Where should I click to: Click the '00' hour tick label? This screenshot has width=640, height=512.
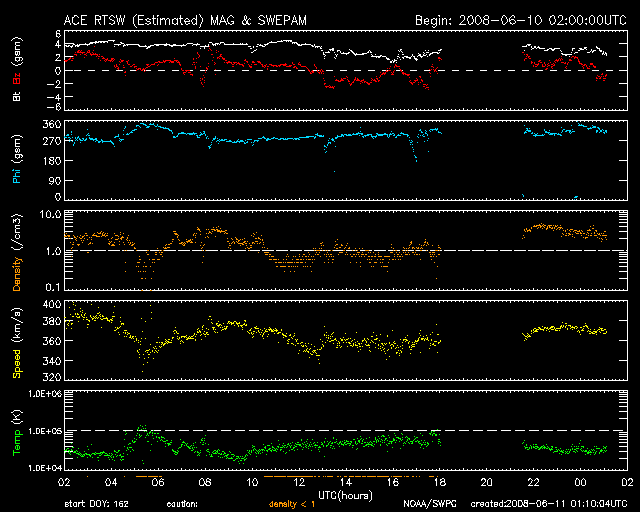pos(580,483)
